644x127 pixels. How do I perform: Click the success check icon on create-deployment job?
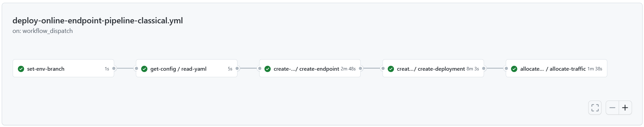pos(391,69)
